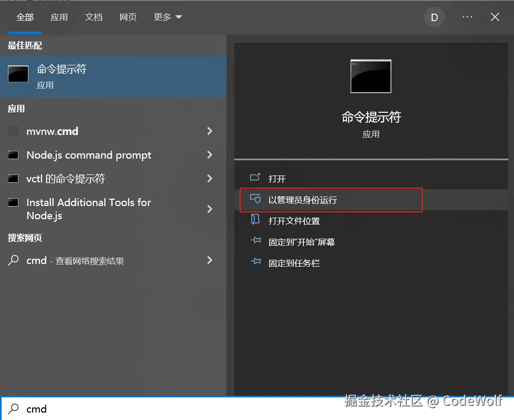
Task: Switch to the 文档 tab
Action: point(93,17)
